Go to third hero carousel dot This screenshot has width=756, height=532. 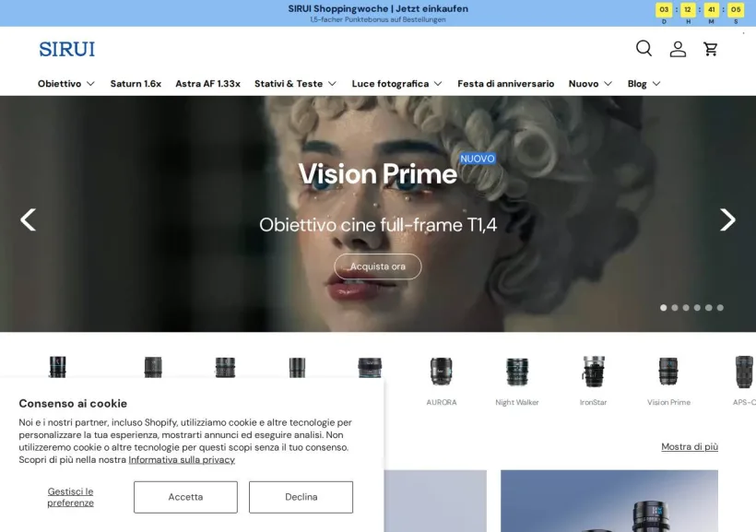pyautogui.click(x=686, y=308)
